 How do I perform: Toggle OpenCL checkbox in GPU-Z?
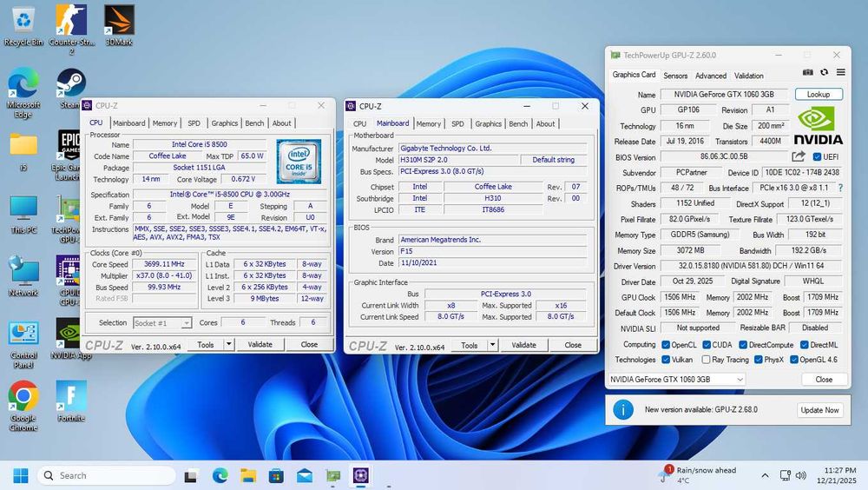tap(666, 345)
